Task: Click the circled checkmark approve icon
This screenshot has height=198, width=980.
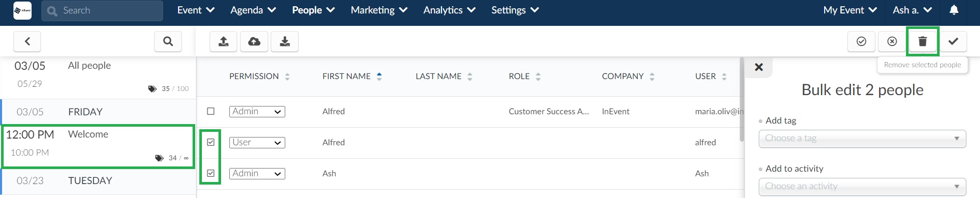Action: click(861, 41)
